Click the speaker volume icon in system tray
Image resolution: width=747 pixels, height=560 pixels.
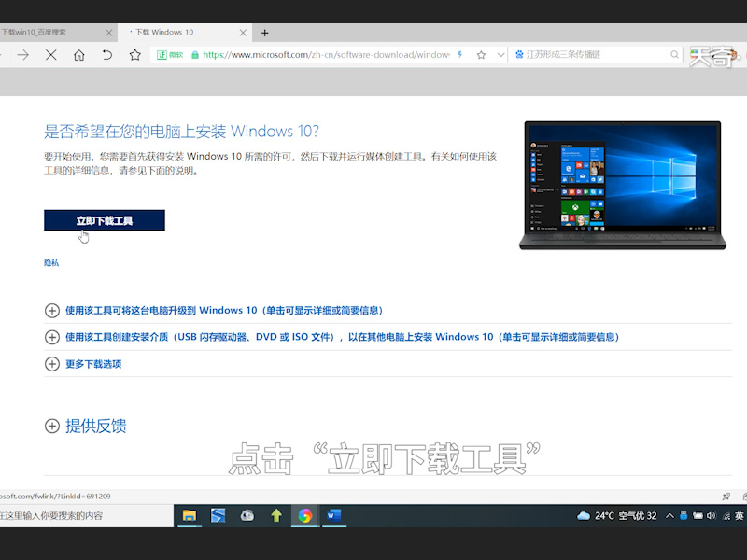point(710,515)
